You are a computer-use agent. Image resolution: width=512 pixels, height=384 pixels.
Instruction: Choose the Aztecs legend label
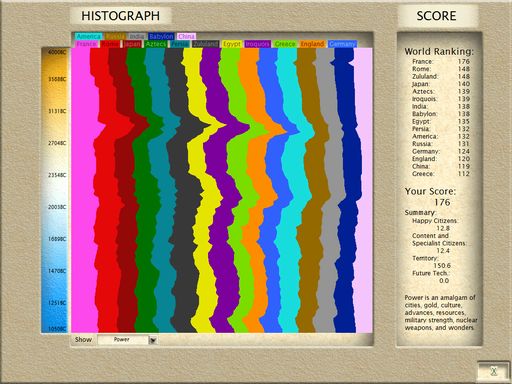(x=156, y=44)
